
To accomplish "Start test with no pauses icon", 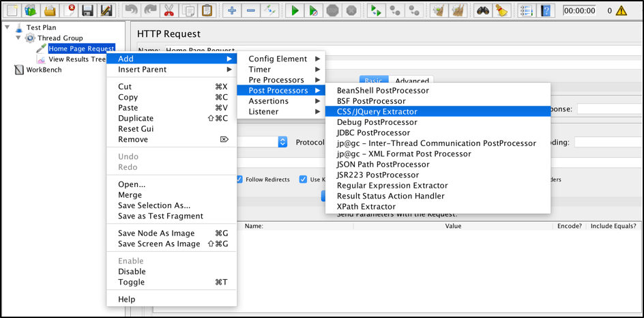I will pos(313,10).
